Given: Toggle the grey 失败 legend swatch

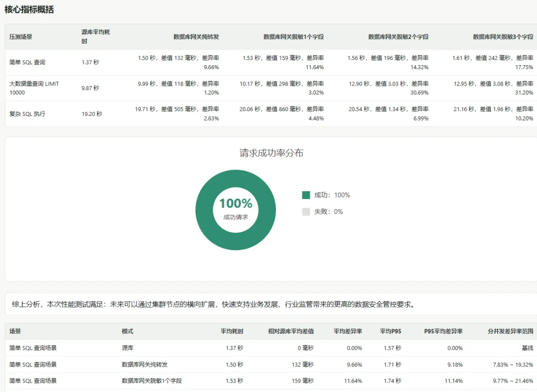Looking at the screenshot, I should click(306, 211).
